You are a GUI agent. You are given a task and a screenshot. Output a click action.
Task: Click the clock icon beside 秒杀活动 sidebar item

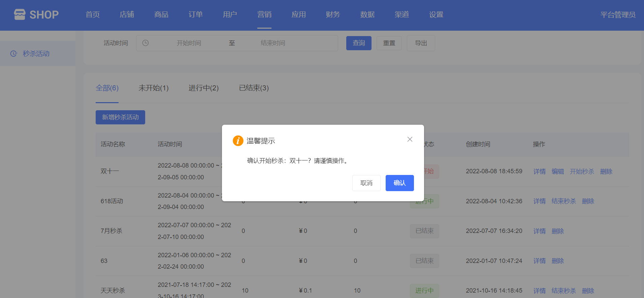(14, 54)
